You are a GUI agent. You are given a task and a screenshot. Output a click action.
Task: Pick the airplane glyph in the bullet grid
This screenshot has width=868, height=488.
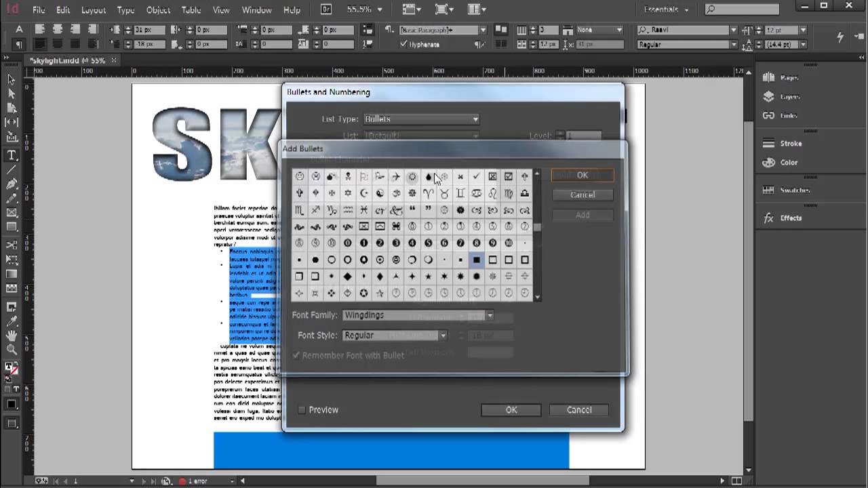[x=396, y=177]
